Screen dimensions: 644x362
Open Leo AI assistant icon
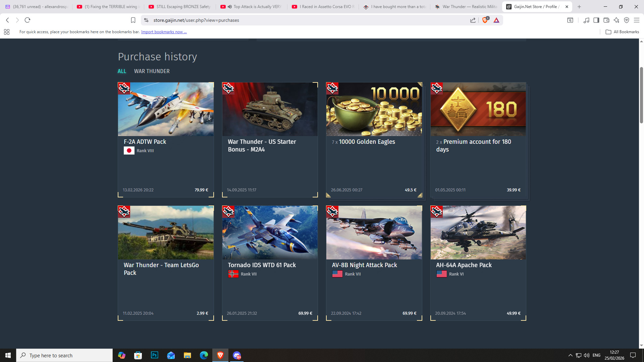(616, 20)
